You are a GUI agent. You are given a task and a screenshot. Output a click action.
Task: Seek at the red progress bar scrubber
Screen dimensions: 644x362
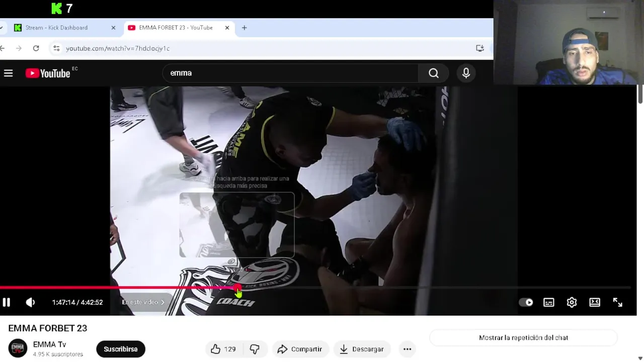[237, 288]
